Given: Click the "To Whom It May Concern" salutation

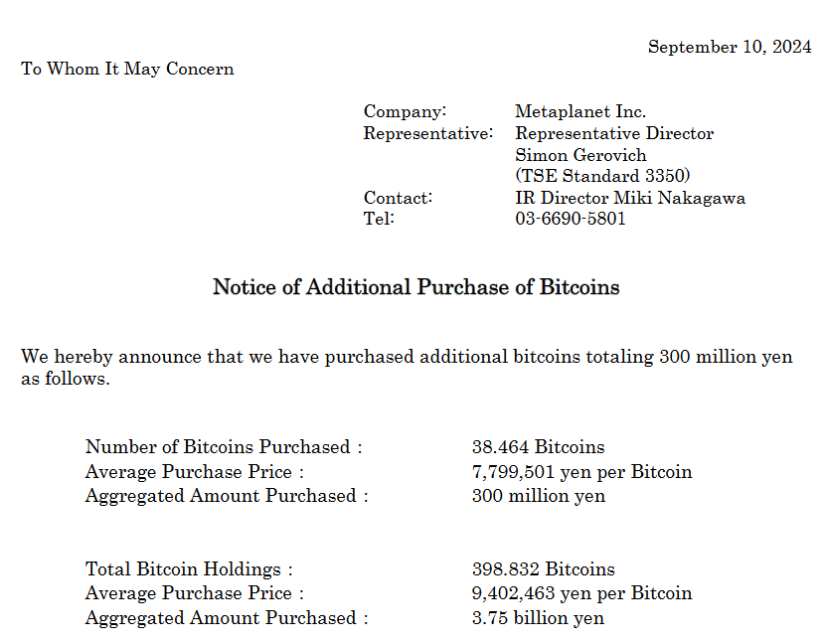Looking at the screenshot, I should click(127, 69).
